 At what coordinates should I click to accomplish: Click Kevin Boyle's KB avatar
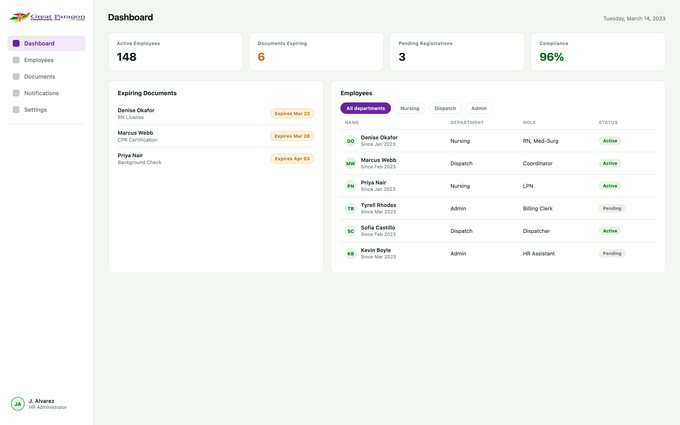350,254
